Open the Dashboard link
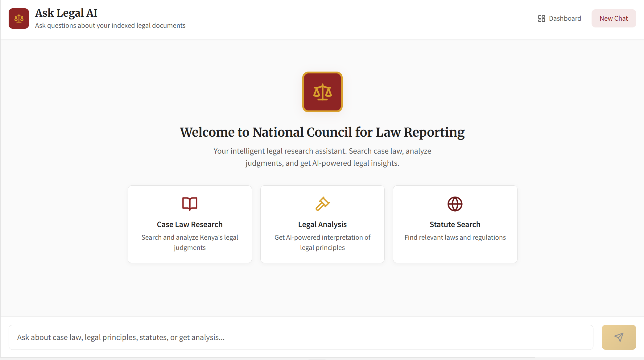 [559, 19]
